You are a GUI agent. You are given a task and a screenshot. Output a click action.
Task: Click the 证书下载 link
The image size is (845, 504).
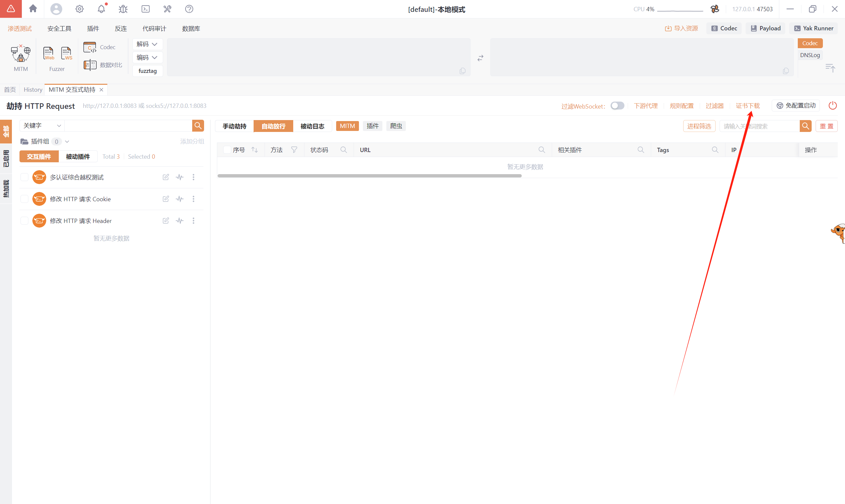[748, 106]
